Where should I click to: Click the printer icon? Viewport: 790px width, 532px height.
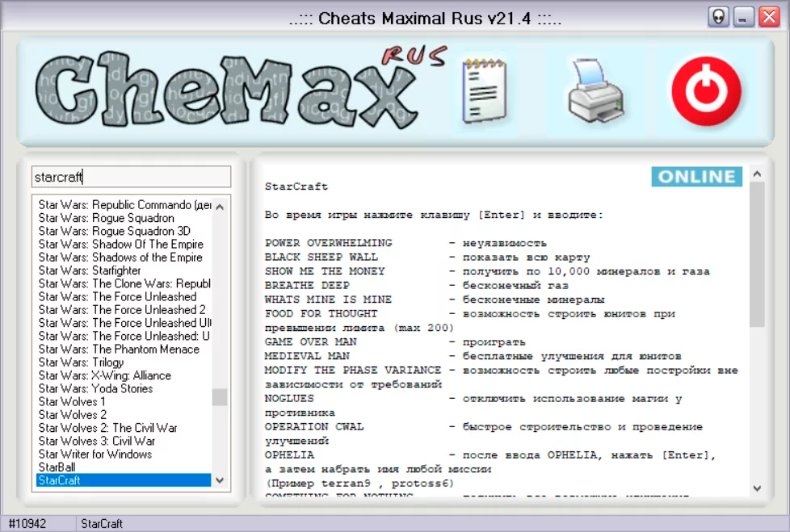[596, 90]
